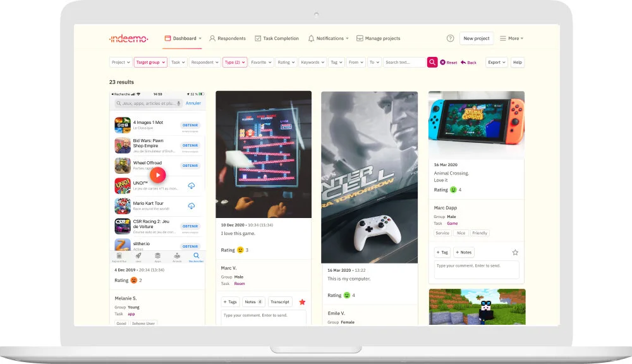Screen dimensions: 632x364
Task: Open the From date filter
Action: tap(356, 62)
